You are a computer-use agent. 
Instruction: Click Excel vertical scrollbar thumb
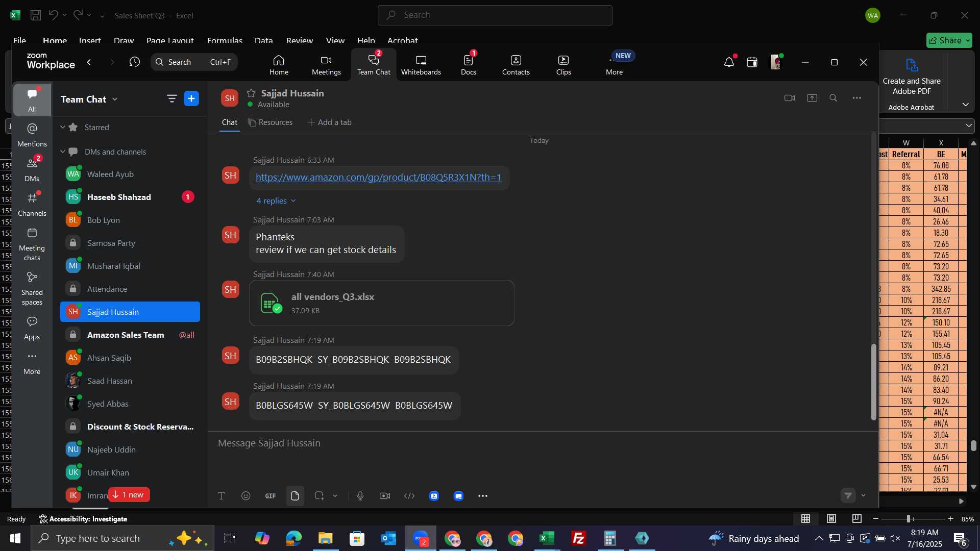(x=974, y=445)
